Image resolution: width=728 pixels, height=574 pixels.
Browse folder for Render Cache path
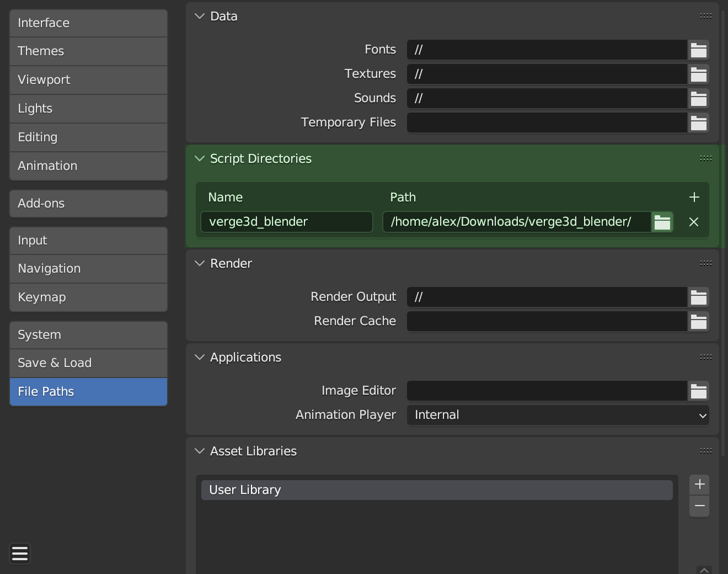pyautogui.click(x=698, y=321)
